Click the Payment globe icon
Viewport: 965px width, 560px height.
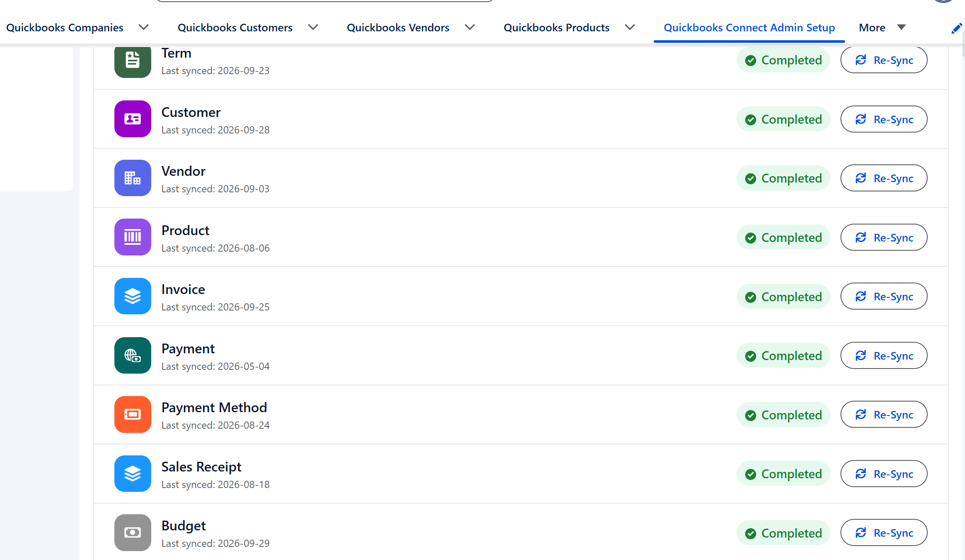point(133,355)
